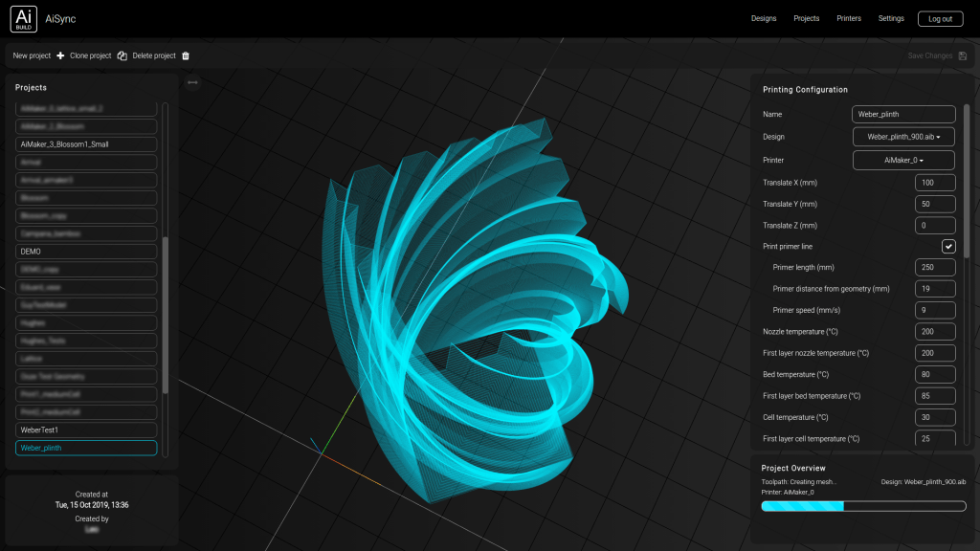Select the DEMO project
The width and height of the screenshot is (980, 551).
pos(86,252)
